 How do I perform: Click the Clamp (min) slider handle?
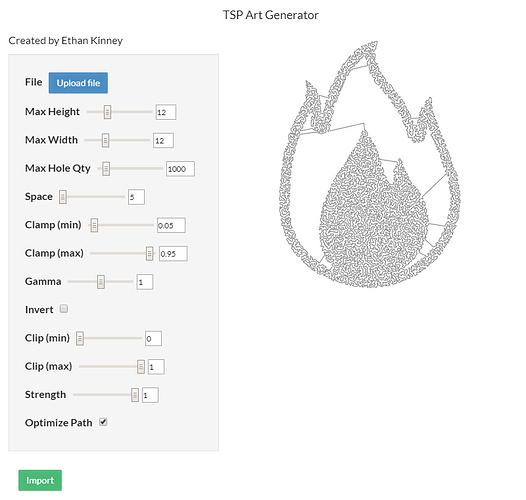(x=94, y=225)
